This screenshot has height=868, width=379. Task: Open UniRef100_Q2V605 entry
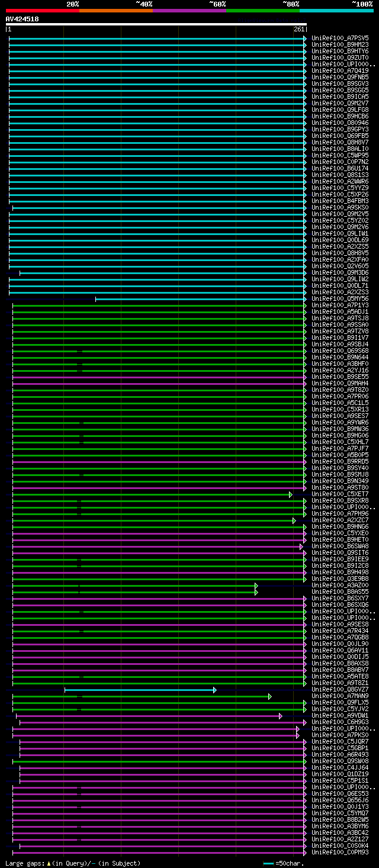[340, 266]
